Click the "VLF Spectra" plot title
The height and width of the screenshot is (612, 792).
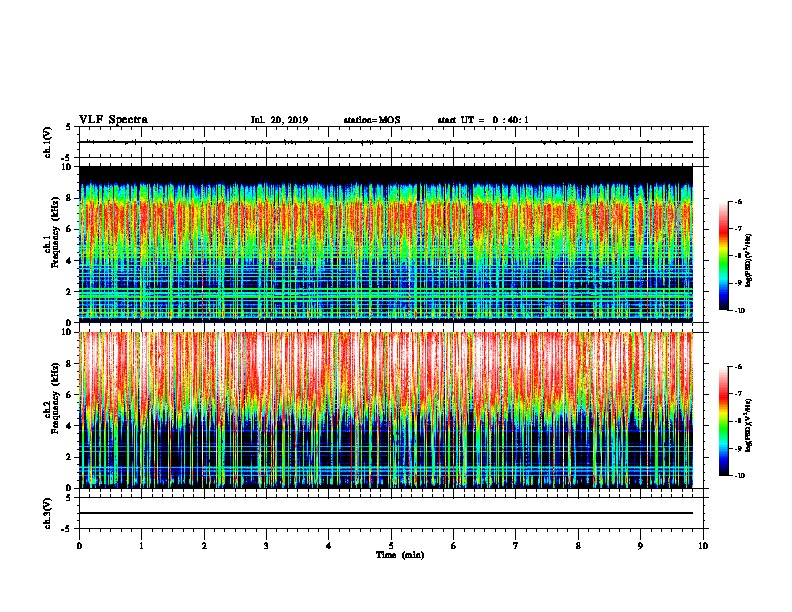(113, 120)
